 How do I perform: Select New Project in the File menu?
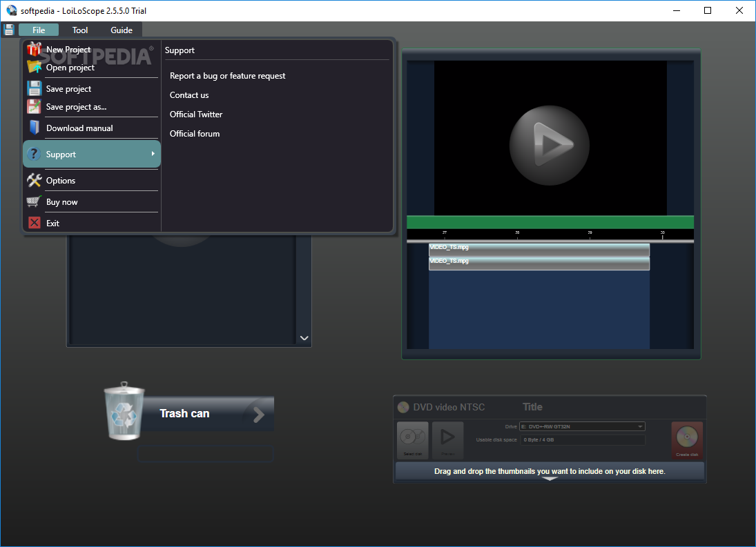[68, 50]
